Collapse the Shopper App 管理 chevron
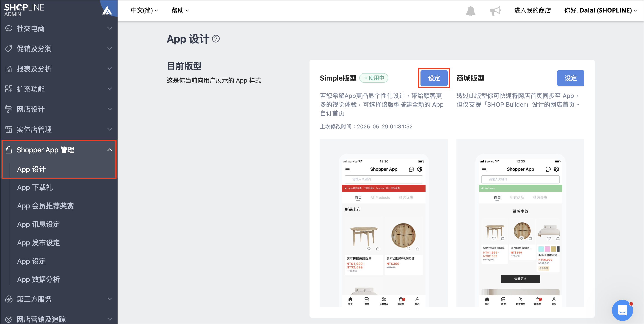Viewport: 644px width, 324px height. (109, 150)
